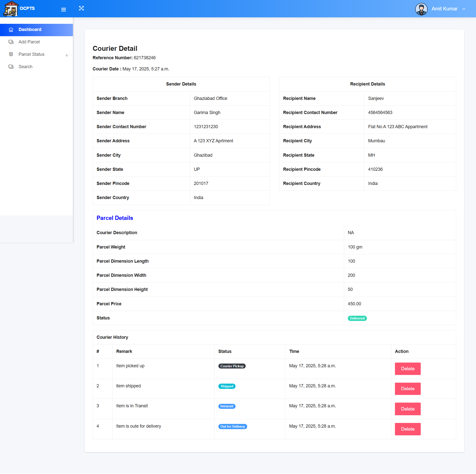Open the Search menu item

(36, 67)
